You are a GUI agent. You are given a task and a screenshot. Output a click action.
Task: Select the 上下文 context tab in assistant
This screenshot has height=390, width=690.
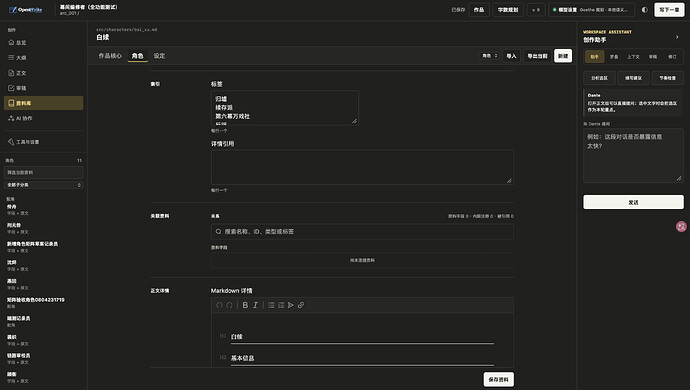[x=633, y=57]
